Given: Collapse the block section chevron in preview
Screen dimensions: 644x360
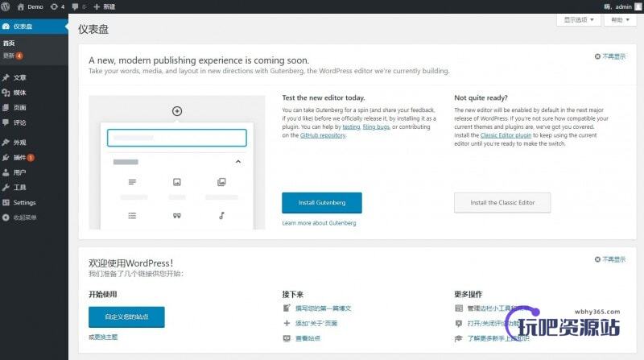Looking at the screenshot, I should [x=238, y=162].
